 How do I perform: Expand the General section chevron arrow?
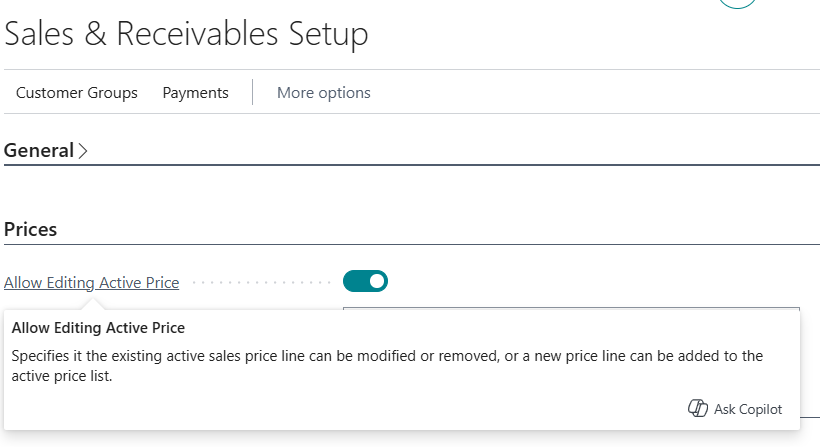pos(83,151)
